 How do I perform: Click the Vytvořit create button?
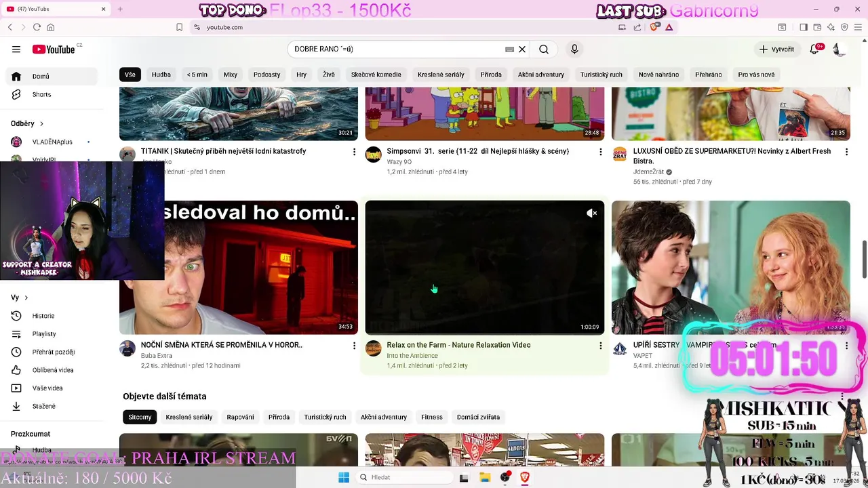tap(776, 49)
